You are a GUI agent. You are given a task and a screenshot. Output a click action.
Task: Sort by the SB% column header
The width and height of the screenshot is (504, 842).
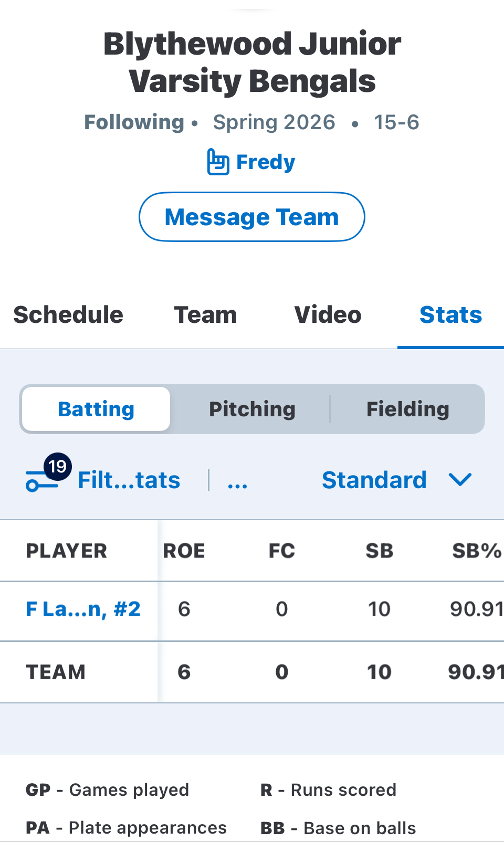477,551
